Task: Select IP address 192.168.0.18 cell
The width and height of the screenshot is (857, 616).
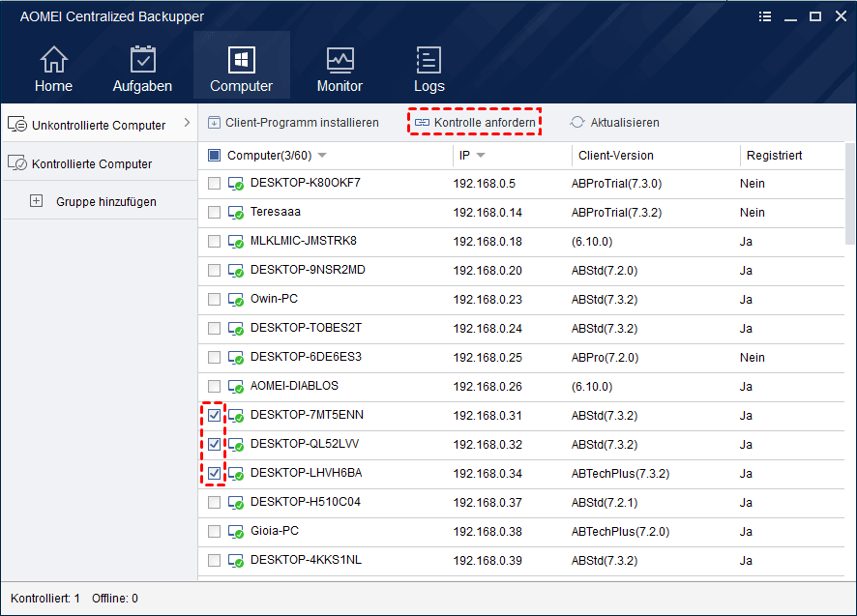Action: [x=488, y=242]
